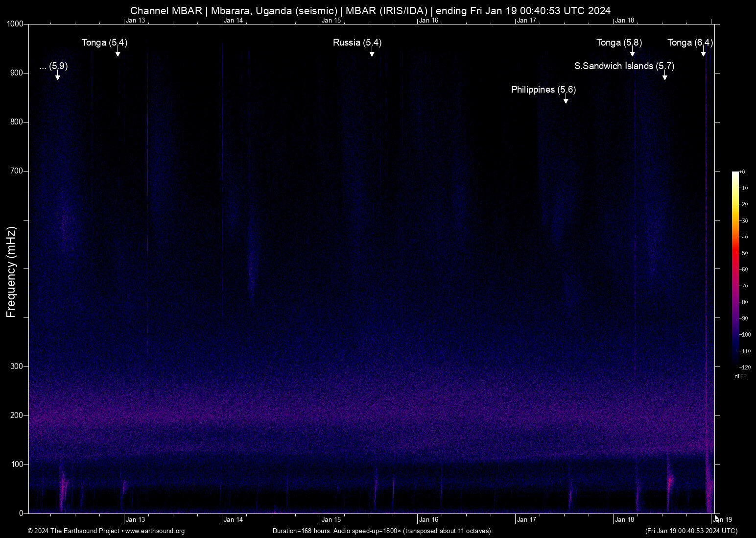Click the arrow under S.Sandwich Islands (5.7)
Viewport: 756px width, 538px height.
coord(665,76)
